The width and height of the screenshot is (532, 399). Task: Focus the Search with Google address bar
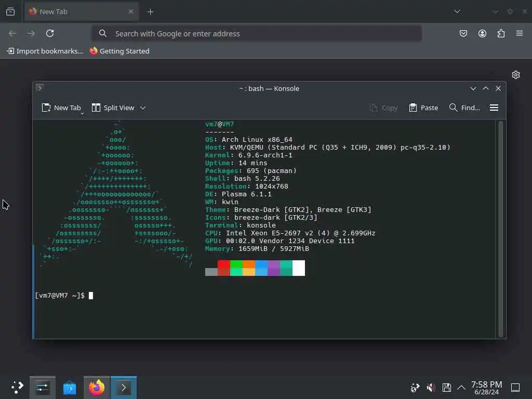pyautogui.click(x=257, y=34)
